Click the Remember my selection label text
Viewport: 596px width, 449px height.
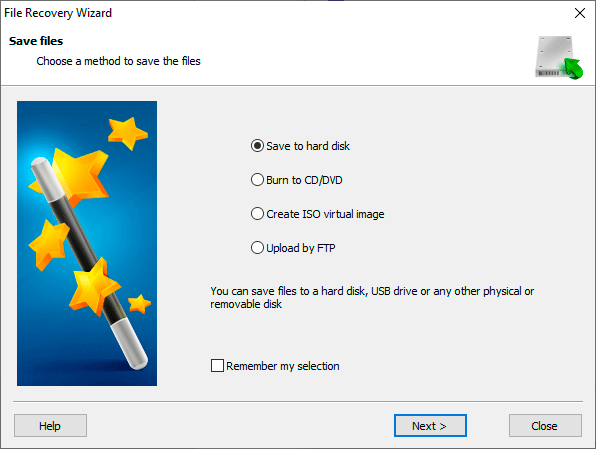pyautogui.click(x=283, y=366)
